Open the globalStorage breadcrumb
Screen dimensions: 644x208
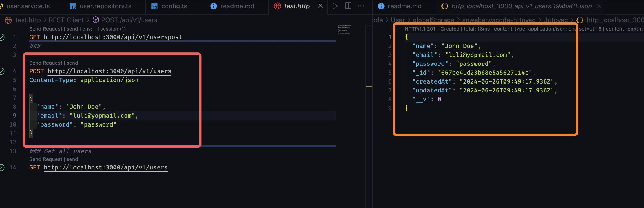433,20
